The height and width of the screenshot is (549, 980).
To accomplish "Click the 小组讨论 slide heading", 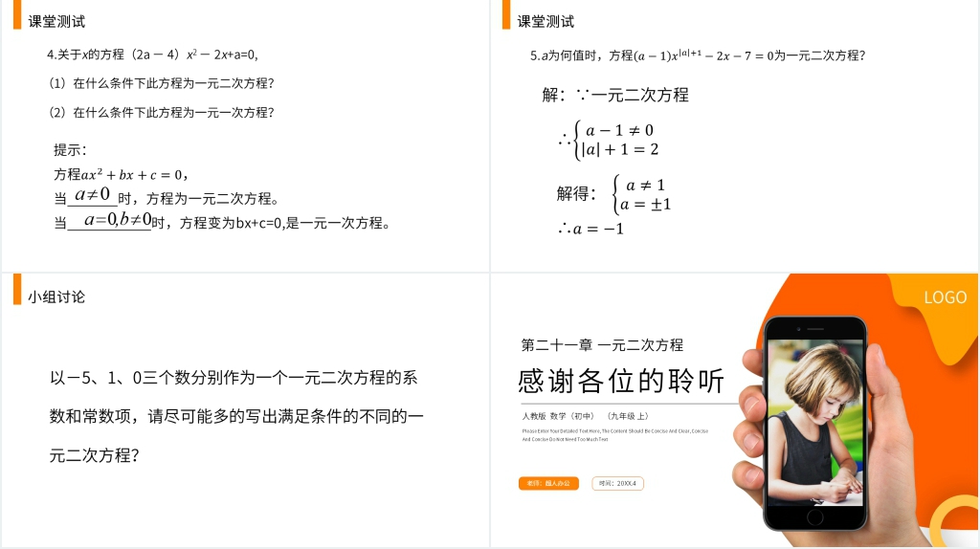I will click(56, 296).
